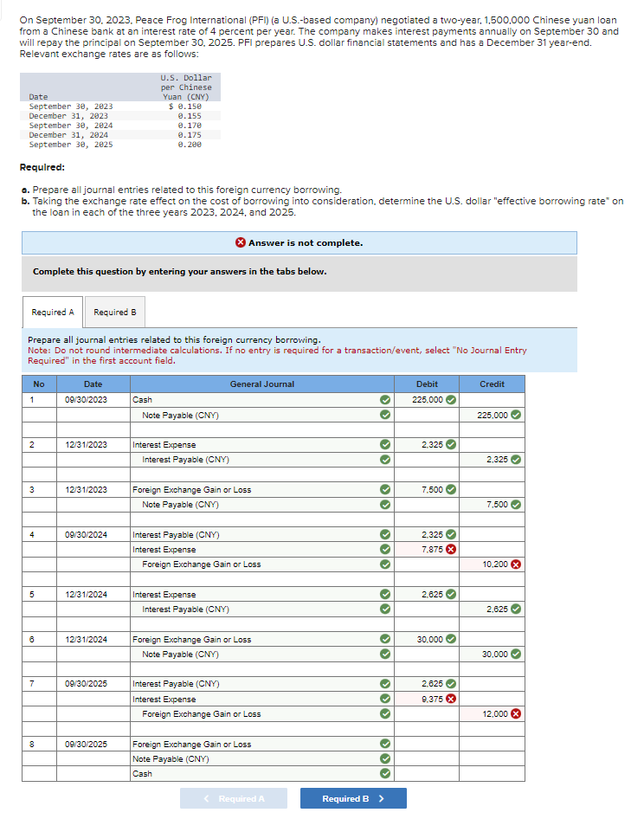
Task: Edit the incorrect 7,875 debit amount
Action: pyautogui.click(x=427, y=549)
